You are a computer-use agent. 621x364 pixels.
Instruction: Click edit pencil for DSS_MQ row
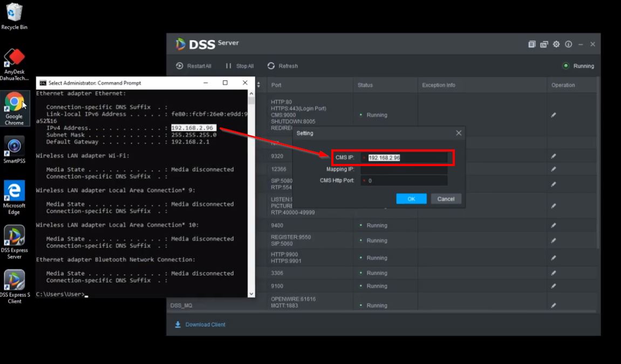click(x=554, y=305)
